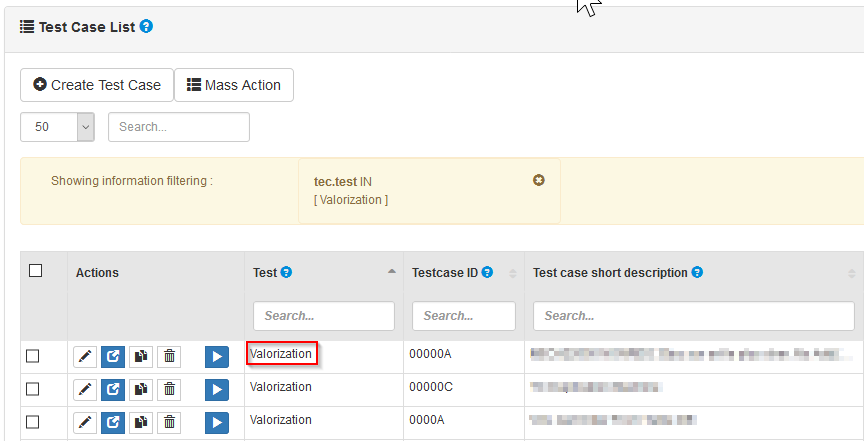Run test case 0000A with the play button
This screenshot has width=864, height=441.
pyautogui.click(x=217, y=423)
